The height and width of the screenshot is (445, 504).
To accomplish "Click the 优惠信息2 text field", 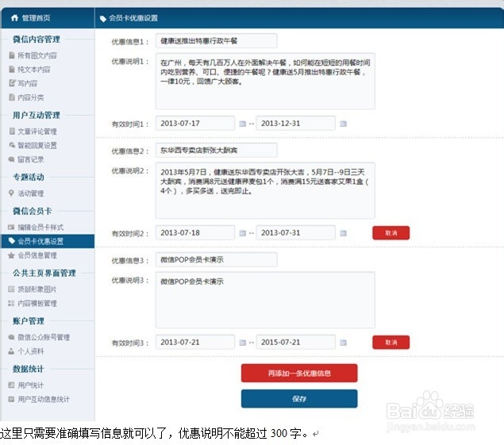I will [x=217, y=150].
